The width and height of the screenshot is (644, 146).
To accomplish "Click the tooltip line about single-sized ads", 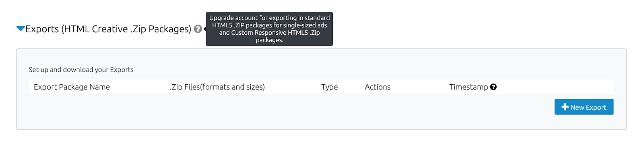I will click(x=269, y=25).
